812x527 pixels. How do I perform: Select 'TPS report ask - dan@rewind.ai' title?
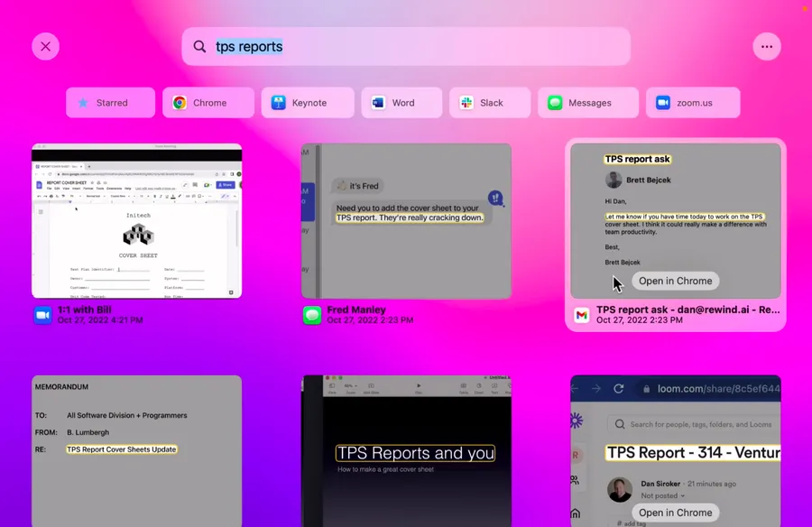tap(687, 310)
